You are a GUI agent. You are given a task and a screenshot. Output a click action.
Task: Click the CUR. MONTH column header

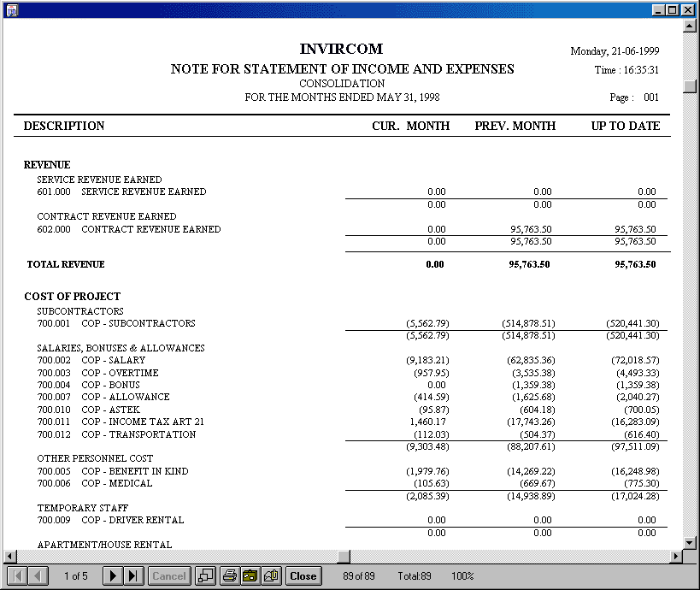(x=411, y=126)
